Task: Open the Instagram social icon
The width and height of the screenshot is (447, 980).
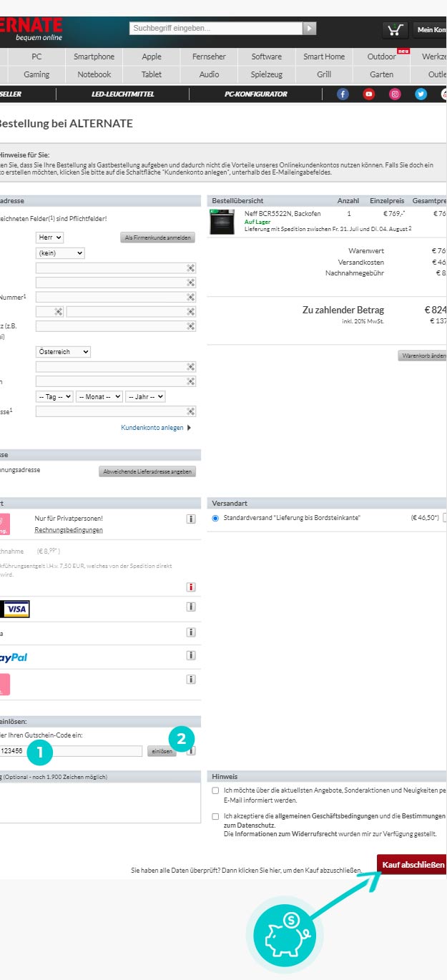Action: tap(395, 94)
